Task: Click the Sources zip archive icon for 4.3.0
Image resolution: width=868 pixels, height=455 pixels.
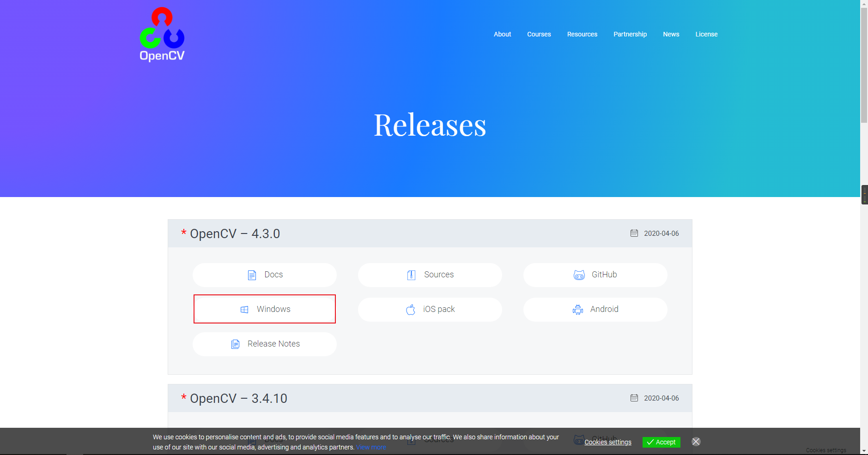Action: pyautogui.click(x=411, y=275)
